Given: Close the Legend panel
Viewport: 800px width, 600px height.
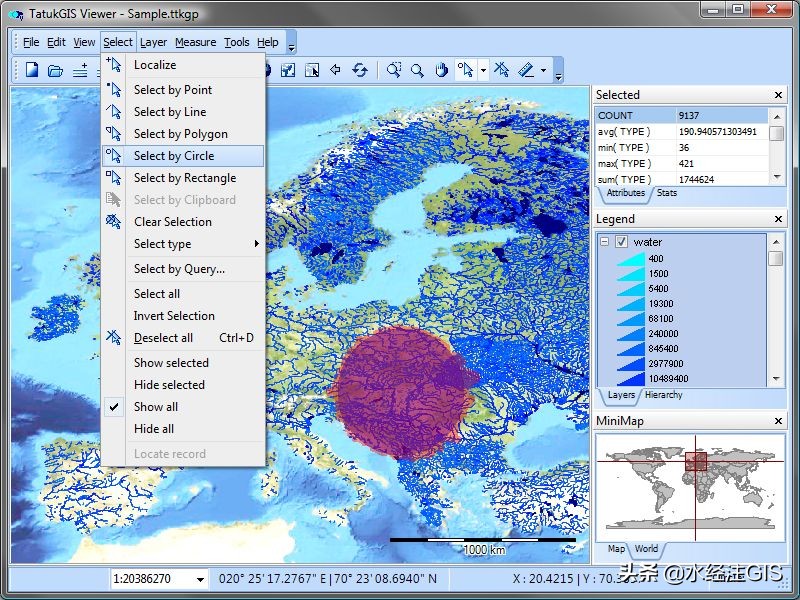Looking at the screenshot, I should coord(778,219).
